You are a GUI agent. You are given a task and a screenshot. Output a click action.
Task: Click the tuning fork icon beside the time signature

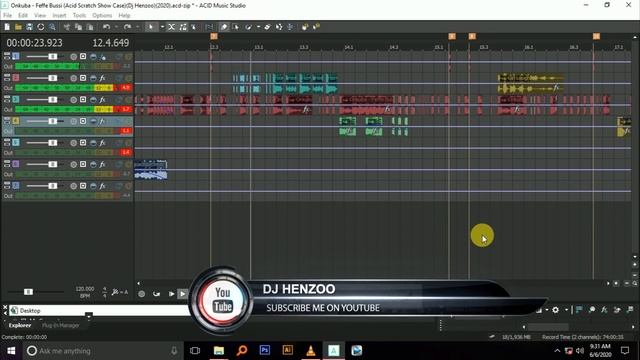(x=116, y=292)
